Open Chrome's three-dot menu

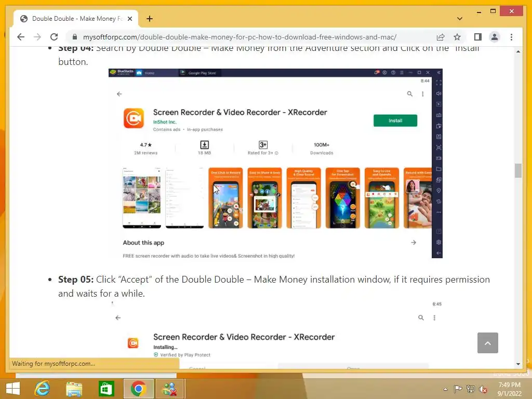pyautogui.click(x=511, y=37)
